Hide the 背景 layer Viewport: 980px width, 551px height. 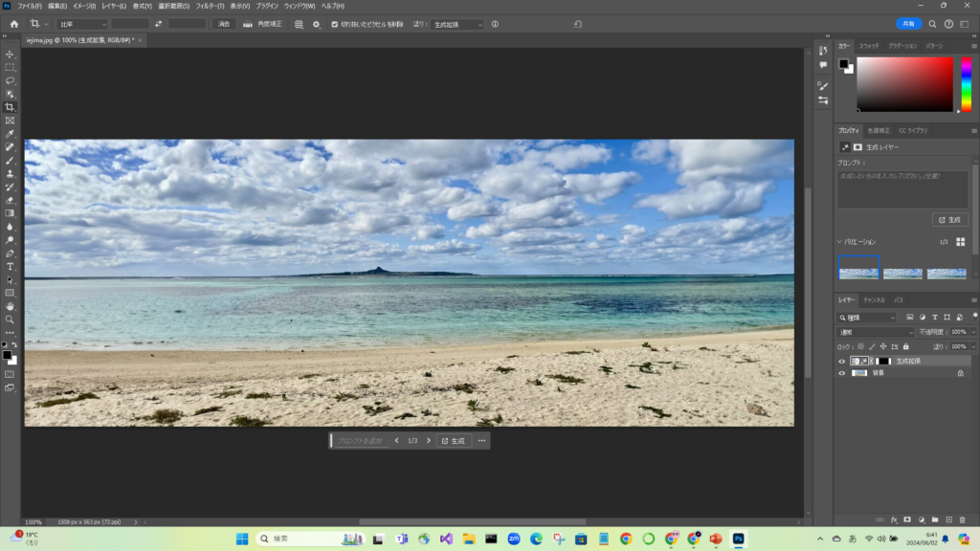(842, 373)
